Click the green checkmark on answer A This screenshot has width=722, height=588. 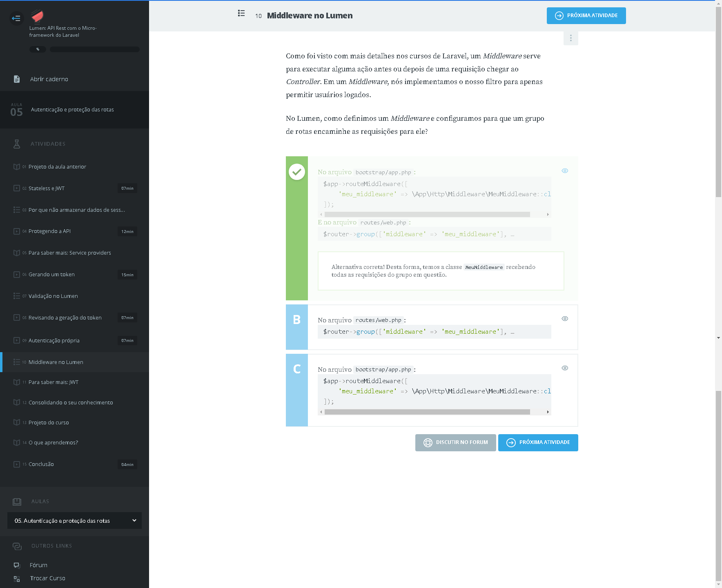point(297,172)
